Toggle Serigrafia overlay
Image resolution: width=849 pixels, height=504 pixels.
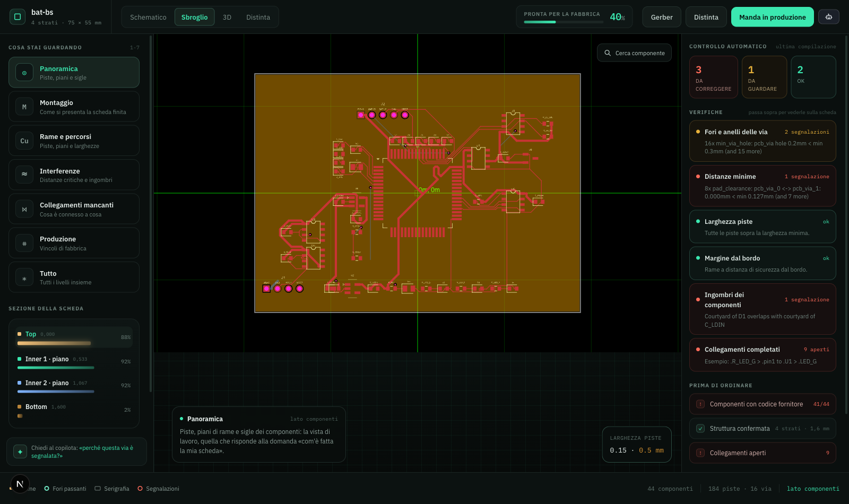click(112, 489)
